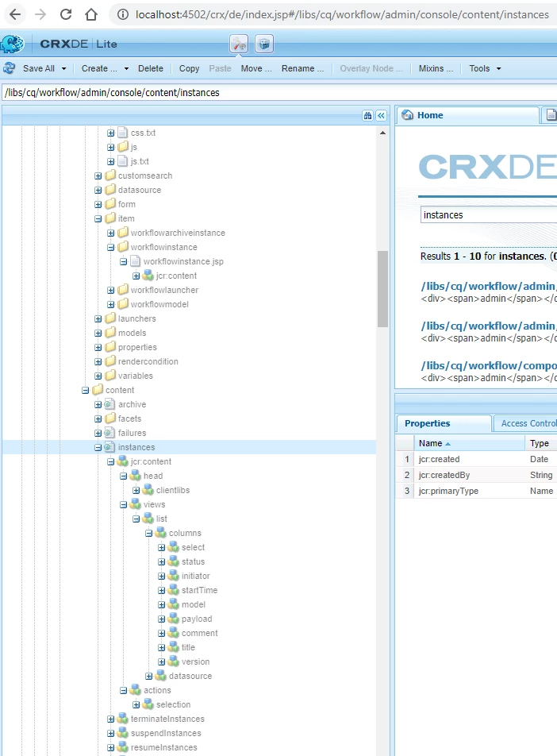
Task: Click the failures page node icon
Action: pyautogui.click(x=109, y=433)
